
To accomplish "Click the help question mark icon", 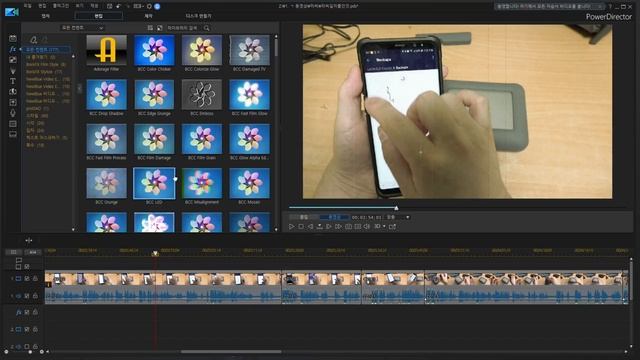I will pyautogui.click(x=610, y=7).
